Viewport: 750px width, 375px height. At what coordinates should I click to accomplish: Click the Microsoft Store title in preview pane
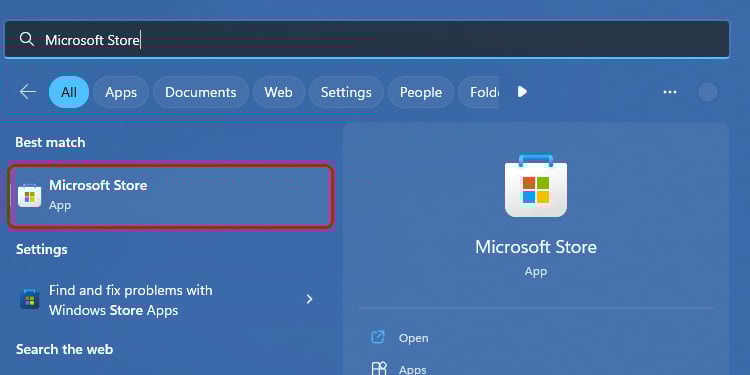pos(536,247)
